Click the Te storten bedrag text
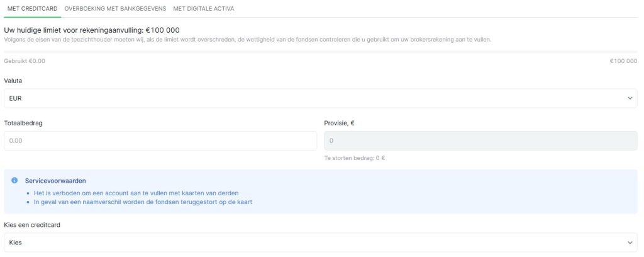The height and width of the screenshot is (257, 644). pos(354,158)
